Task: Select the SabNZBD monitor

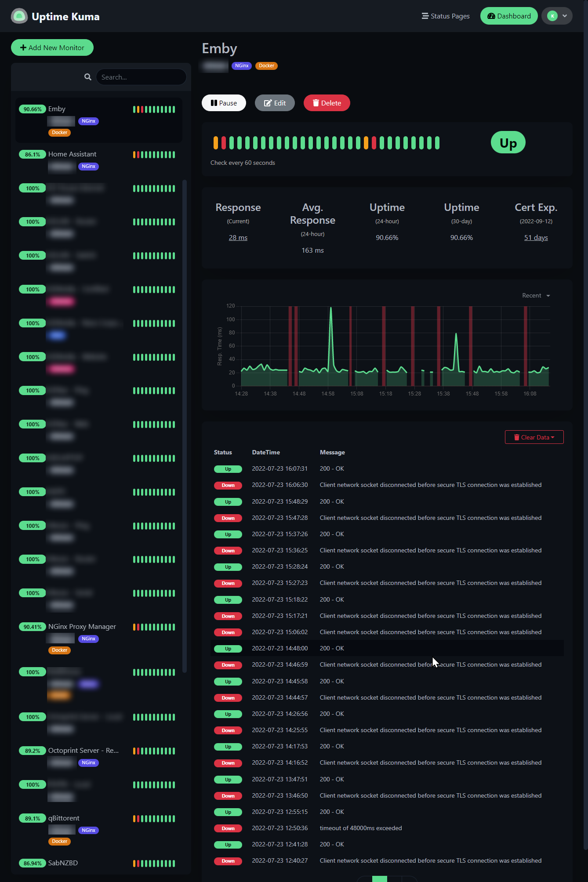Action: [x=99, y=863]
